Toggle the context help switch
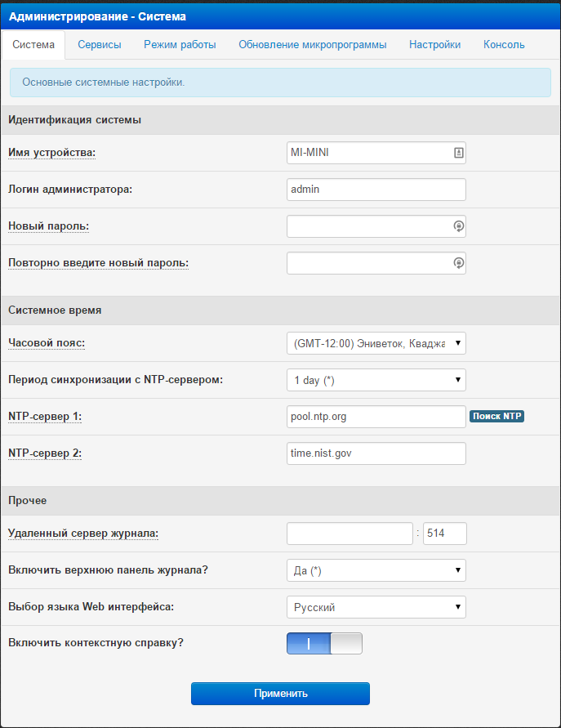This screenshot has height=728, width=561. tap(324, 643)
